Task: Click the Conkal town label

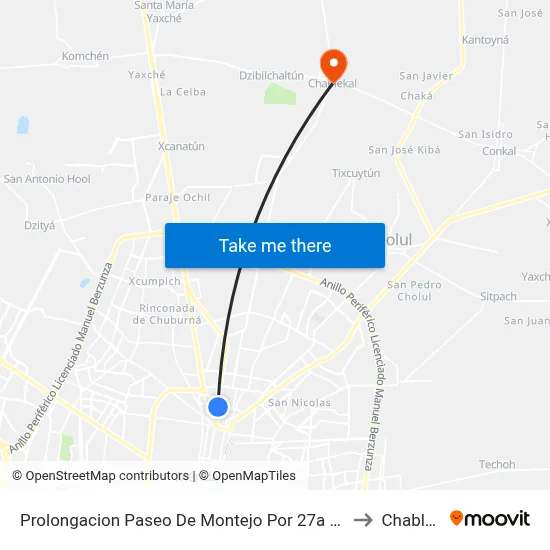Action: coord(499,151)
